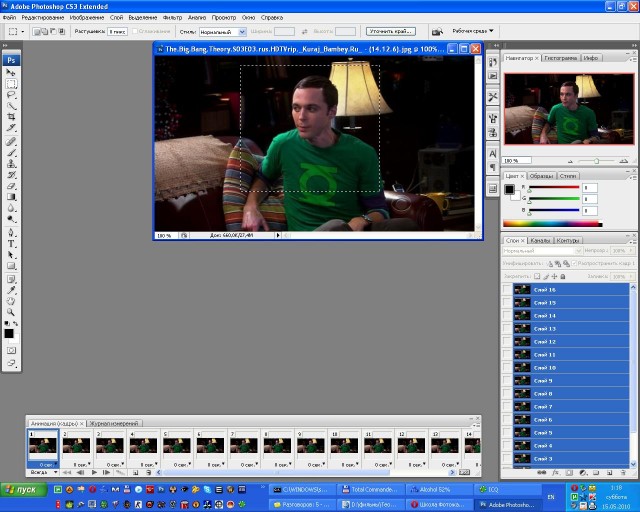Viewport: 640px width, 512px height.
Task: Open the Изображение menu
Action: click(x=87, y=18)
